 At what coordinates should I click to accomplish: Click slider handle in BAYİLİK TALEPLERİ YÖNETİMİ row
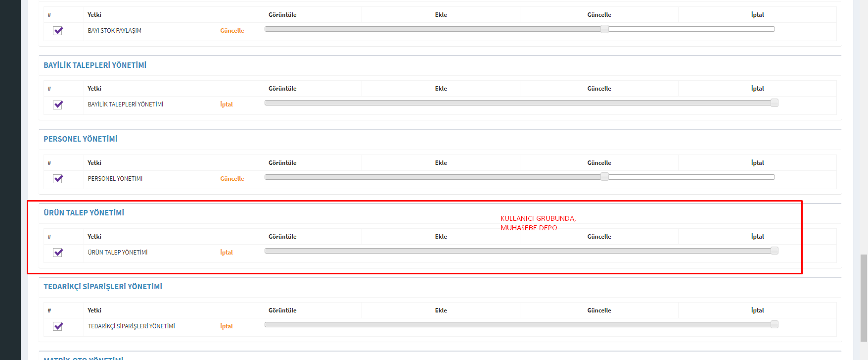click(774, 103)
